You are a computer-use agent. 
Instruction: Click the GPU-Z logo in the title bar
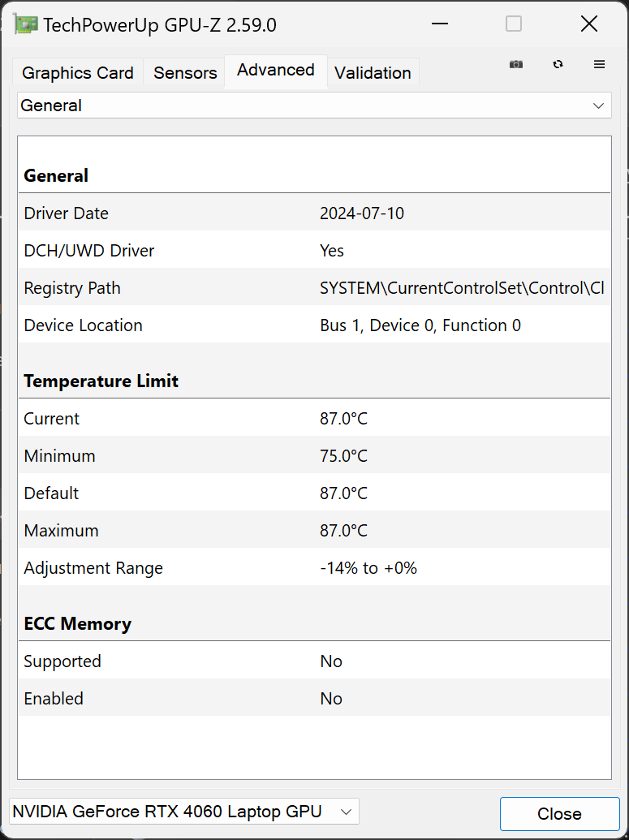click(x=24, y=24)
